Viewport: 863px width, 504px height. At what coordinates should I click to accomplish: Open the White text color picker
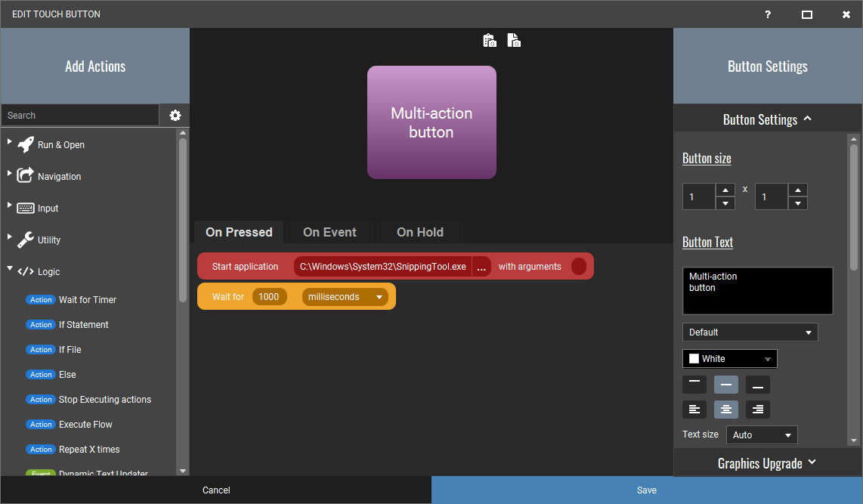point(728,358)
